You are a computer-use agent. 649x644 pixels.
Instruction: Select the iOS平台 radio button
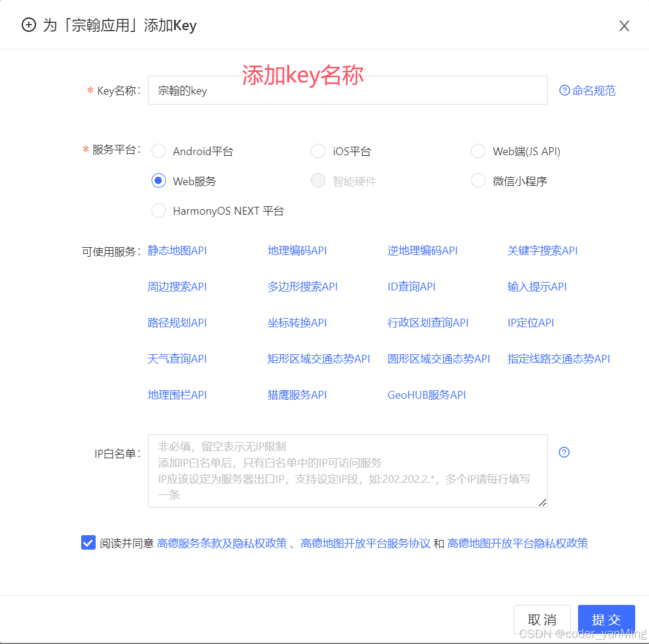coord(318,151)
